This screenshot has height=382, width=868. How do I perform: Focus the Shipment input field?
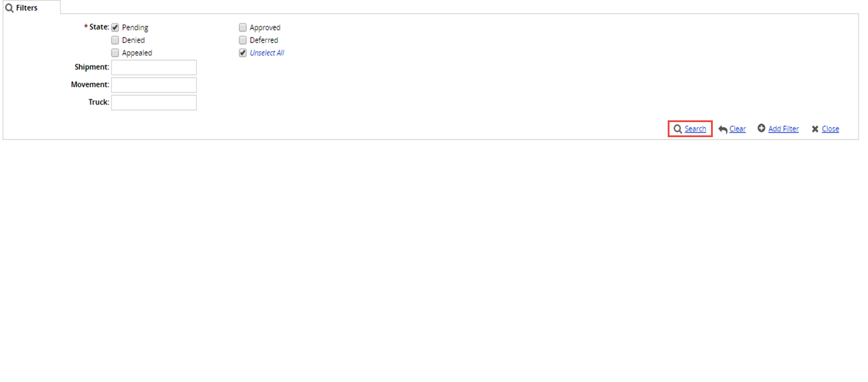(154, 67)
